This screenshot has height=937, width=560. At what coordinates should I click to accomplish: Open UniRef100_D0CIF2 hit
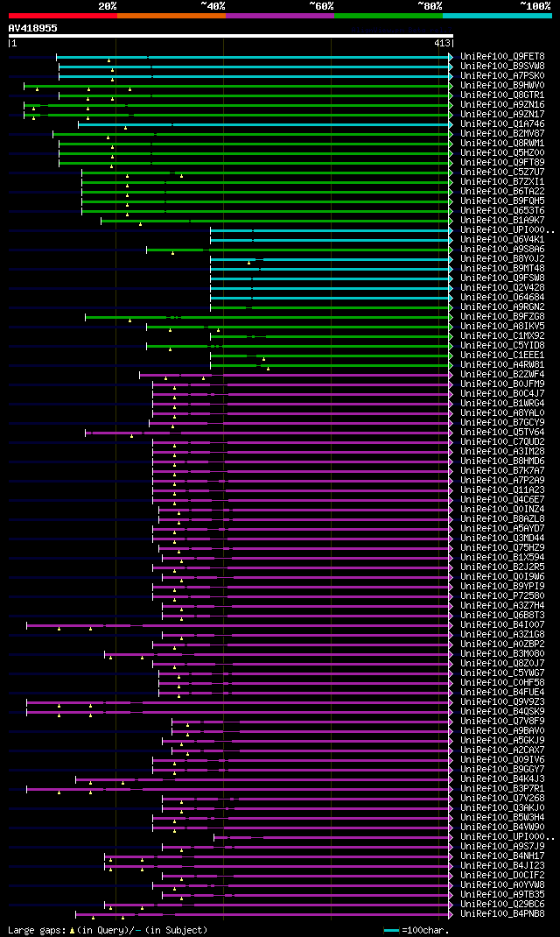[502, 875]
